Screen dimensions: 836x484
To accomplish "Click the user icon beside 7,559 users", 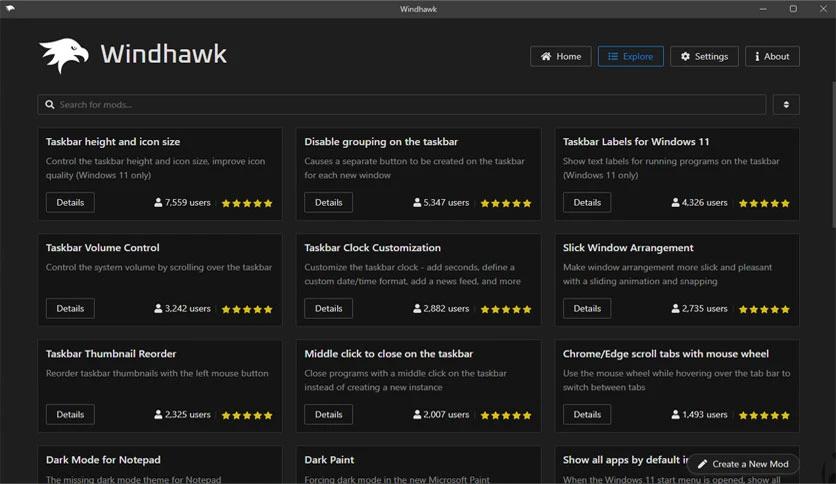I will pyautogui.click(x=158, y=203).
